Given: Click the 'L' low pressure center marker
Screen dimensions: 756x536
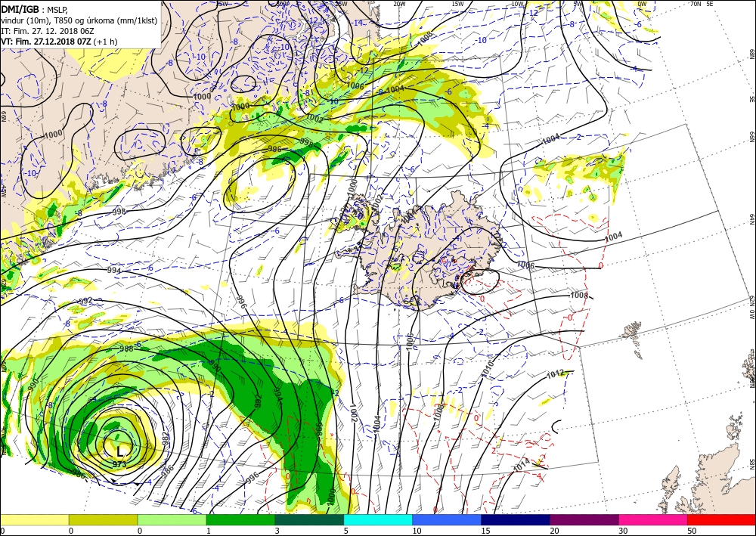Looking at the screenshot, I should (119, 451).
